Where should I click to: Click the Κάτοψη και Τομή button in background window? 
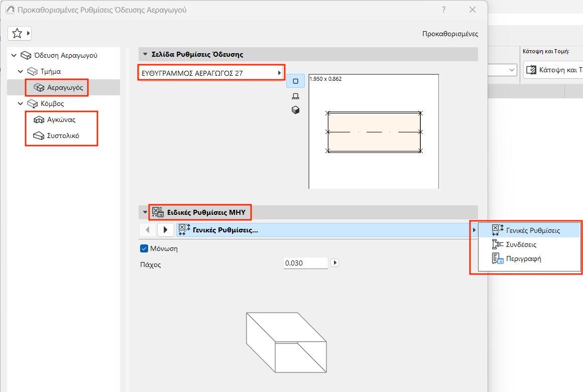tap(554, 70)
